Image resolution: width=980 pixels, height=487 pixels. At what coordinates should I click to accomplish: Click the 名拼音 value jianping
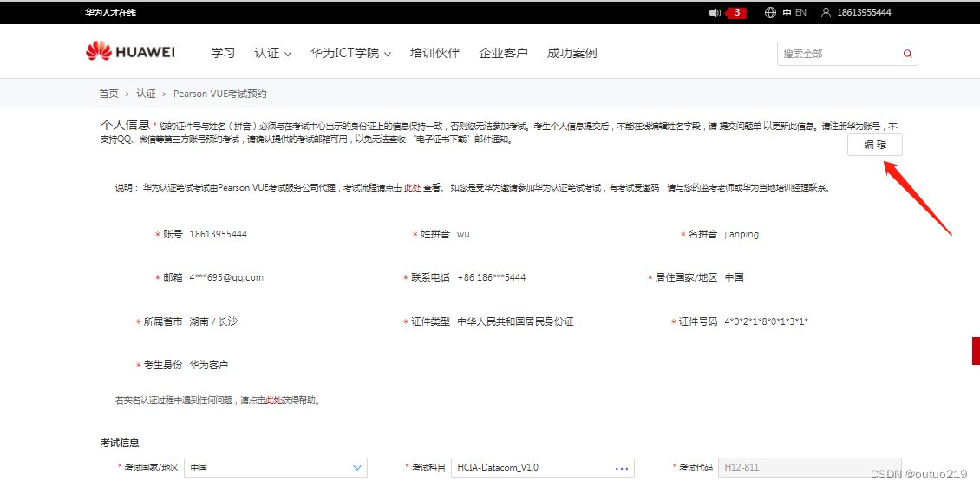click(x=742, y=234)
